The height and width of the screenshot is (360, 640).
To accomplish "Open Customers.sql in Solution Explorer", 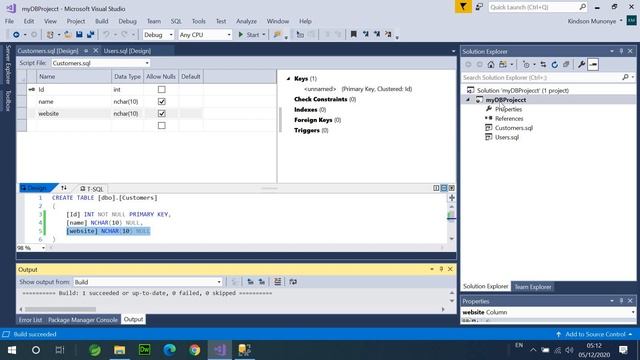I will pos(513,128).
